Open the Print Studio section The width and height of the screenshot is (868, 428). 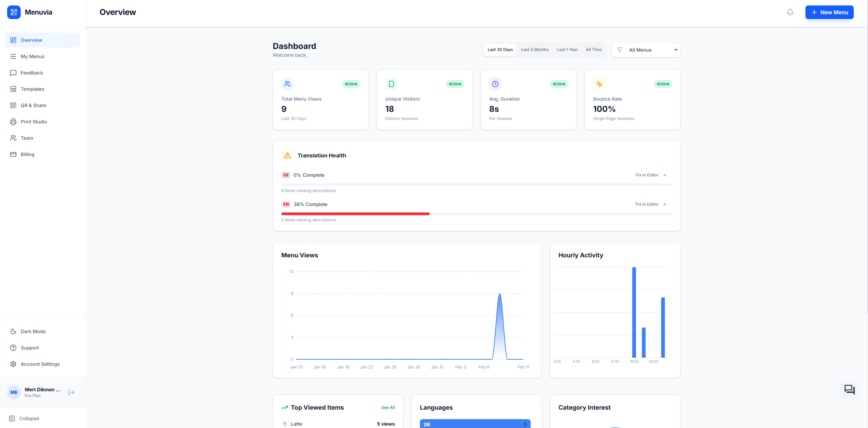(x=34, y=121)
